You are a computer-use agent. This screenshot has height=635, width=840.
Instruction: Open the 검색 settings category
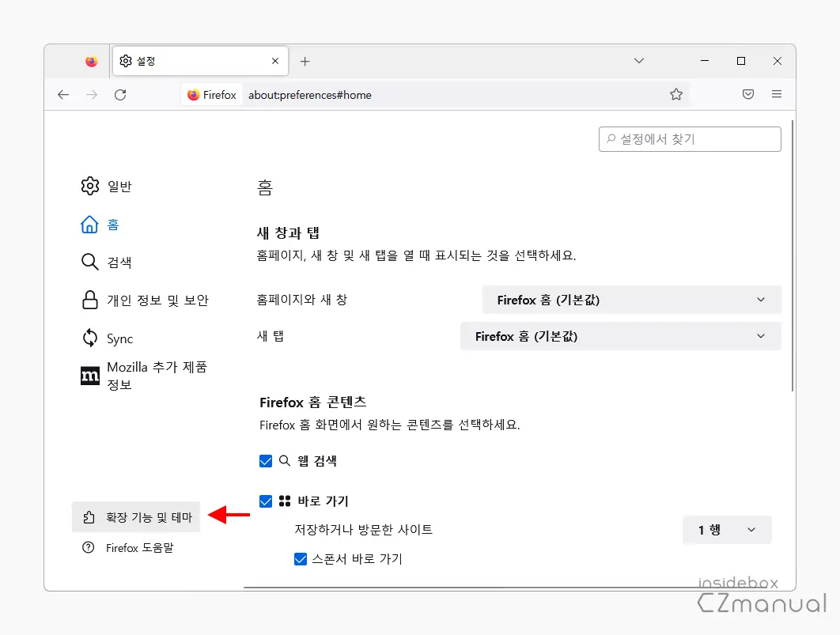point(106,263)
